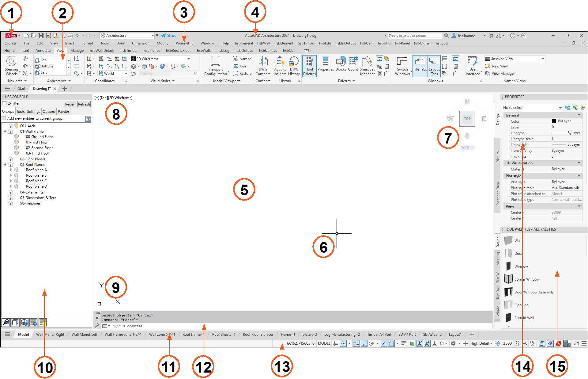Screen dimensions: 588x379
Task: Click the Share button
Action: [169, 36]
